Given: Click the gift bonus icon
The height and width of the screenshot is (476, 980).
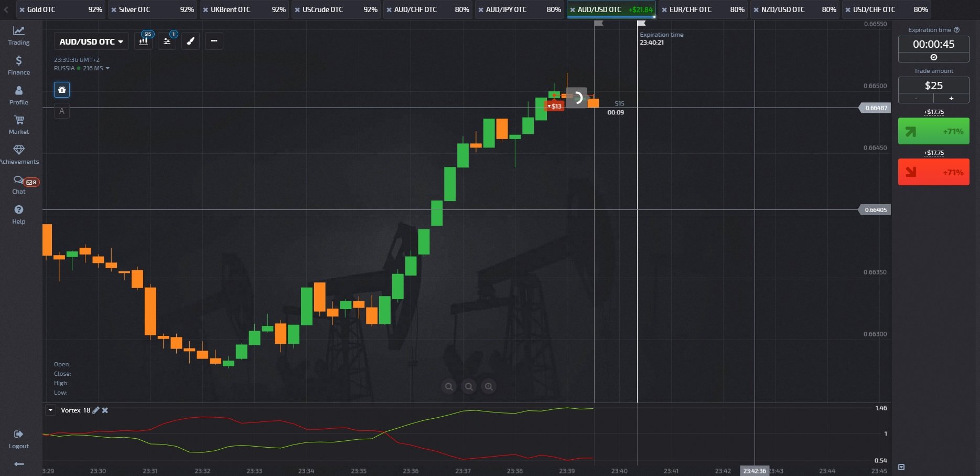Looking at the screenshot, I should pyautogui.click(x=62, y=90).
